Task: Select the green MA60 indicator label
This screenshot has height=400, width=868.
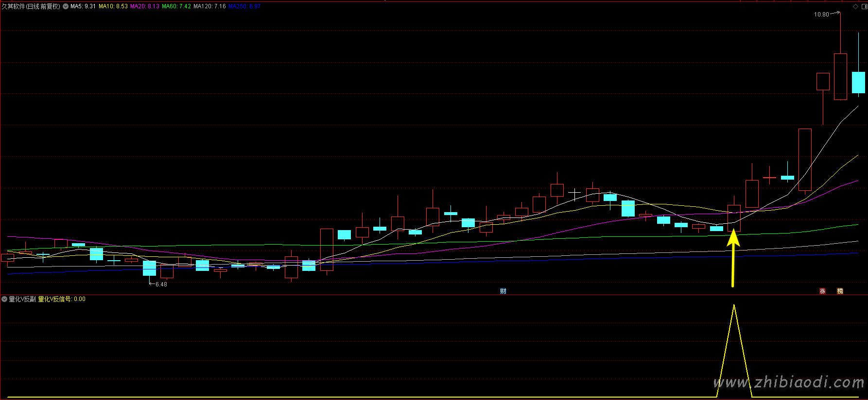Action: [176, 6]
